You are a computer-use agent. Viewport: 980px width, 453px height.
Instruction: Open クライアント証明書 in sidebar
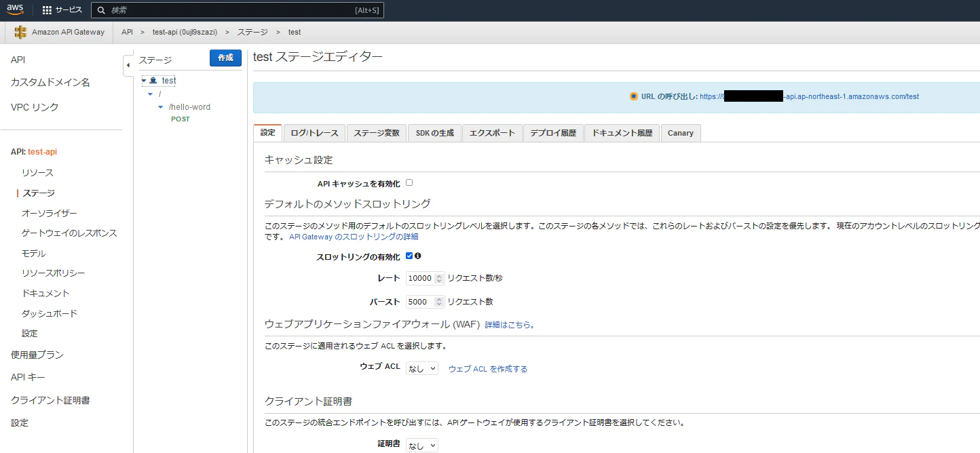[50, 401]
